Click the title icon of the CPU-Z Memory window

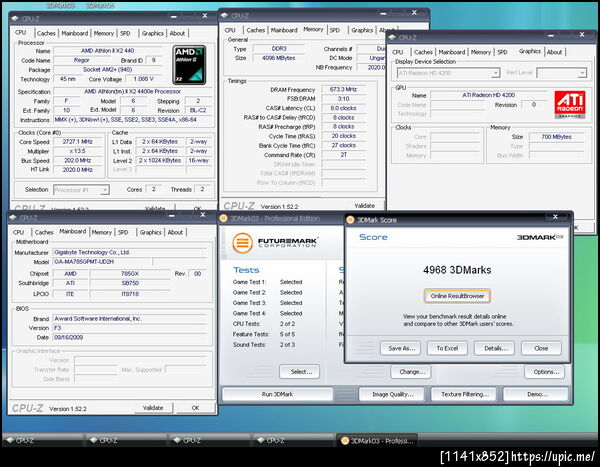coord(224,16)
